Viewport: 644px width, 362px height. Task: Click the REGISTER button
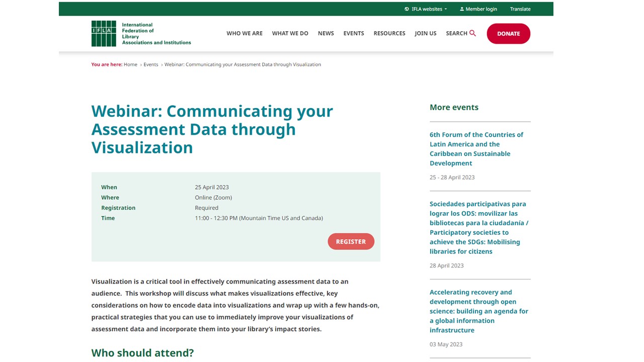pos(351,241)
